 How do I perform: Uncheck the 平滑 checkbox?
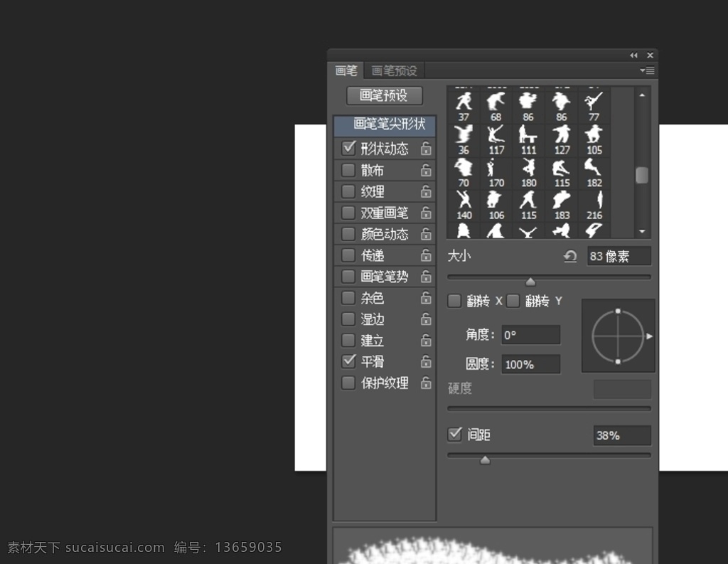point(348,362)
